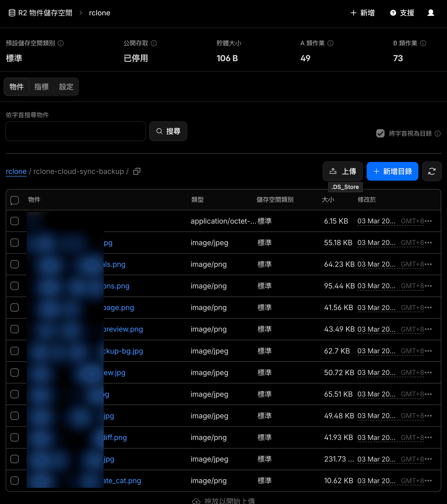Click the upload cloud icon in the drop zone
The image size is (447, 504).
[x=196, y=500]
